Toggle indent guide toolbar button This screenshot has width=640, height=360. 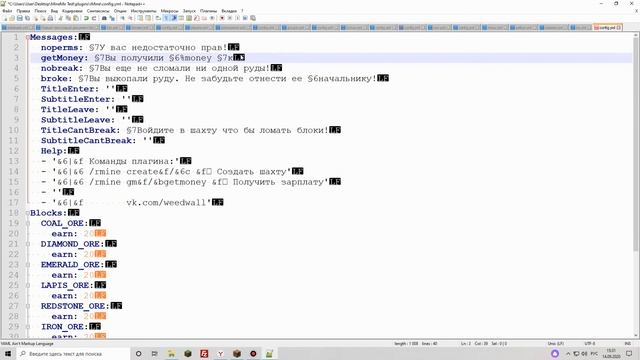click(x=173, y=18)
